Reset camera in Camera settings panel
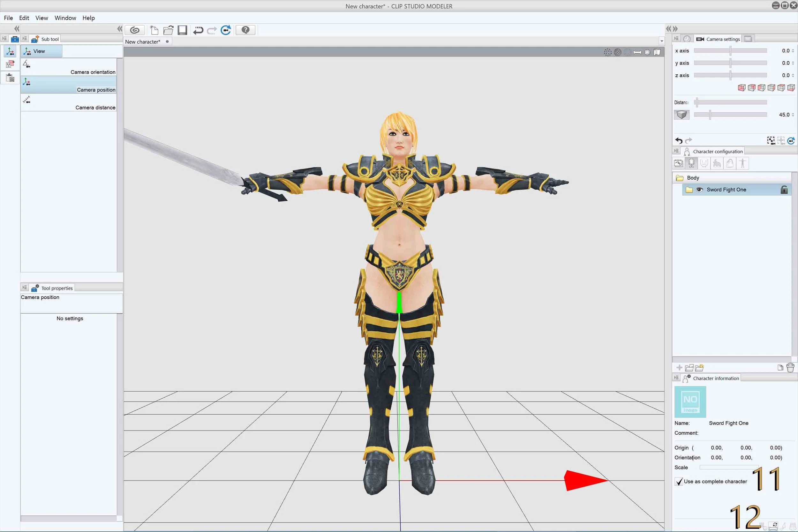 pos(791,140)
